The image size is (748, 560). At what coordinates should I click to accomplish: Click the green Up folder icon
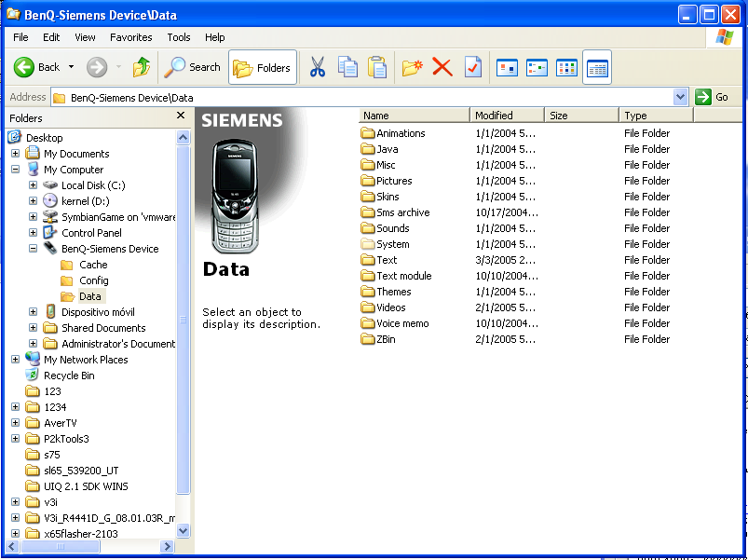click(x=142, y=67)
